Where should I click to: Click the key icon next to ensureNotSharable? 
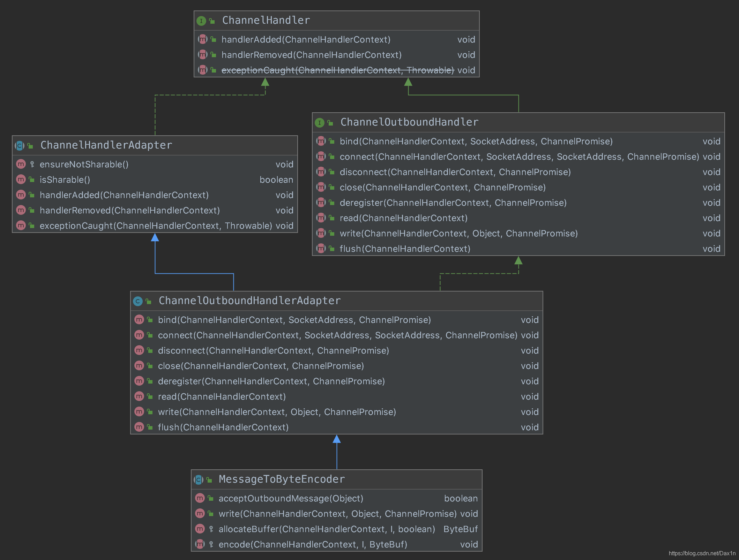pyautogui.click(x=32, y=164)
